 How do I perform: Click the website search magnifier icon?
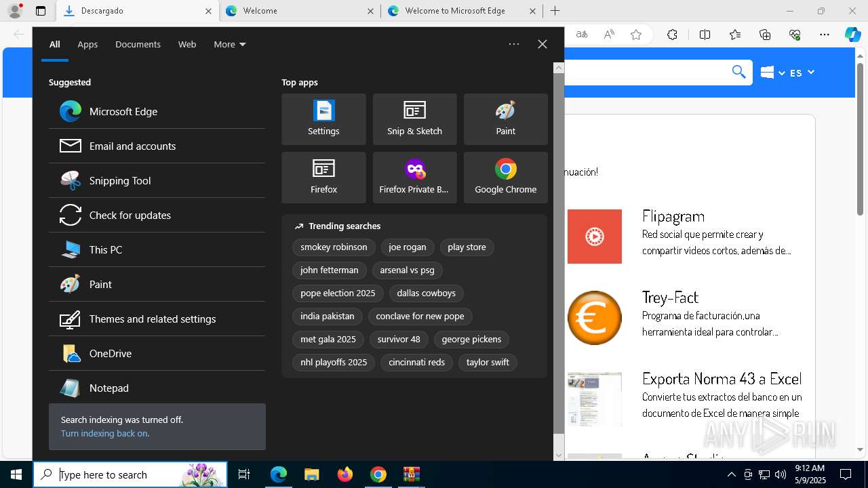[738, 72]
